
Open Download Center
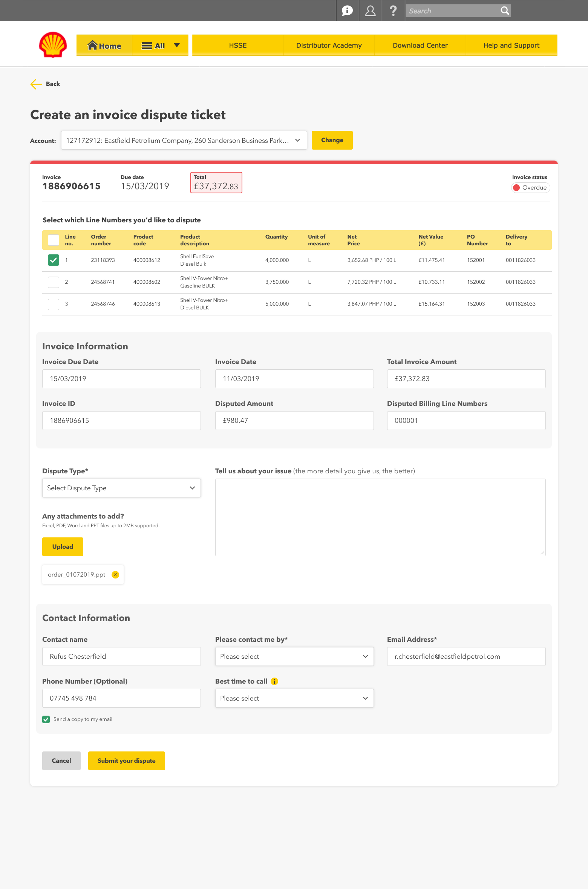420,45
